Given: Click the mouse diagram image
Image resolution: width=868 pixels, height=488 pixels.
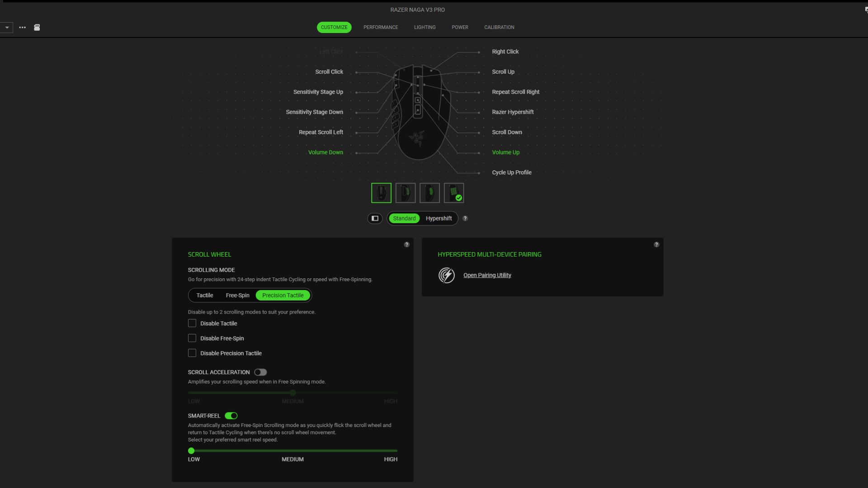Looking at the screenshot, I should [420, 112].
